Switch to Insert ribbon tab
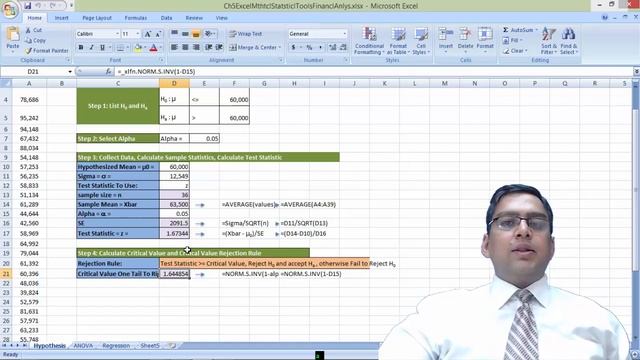 click(x=62, y=18)
